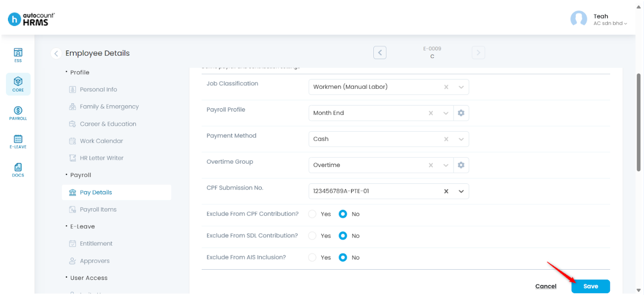Screen dimensions: 644x295
Task: Click the User Access section heading
Action: pyautogui.click(x=89, y=278)
